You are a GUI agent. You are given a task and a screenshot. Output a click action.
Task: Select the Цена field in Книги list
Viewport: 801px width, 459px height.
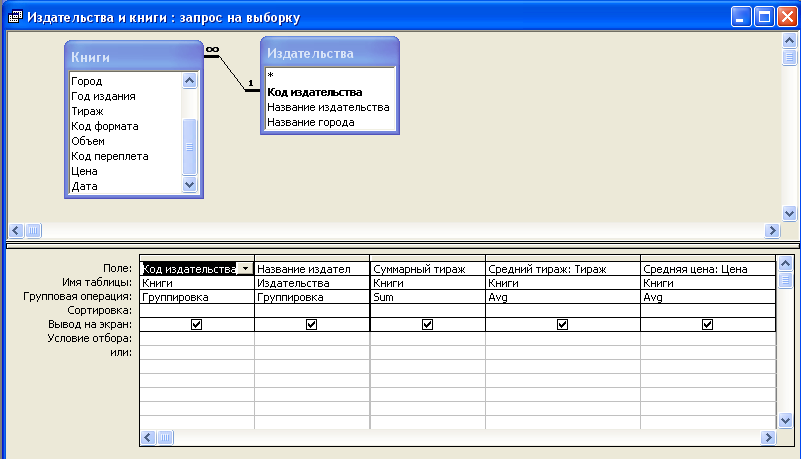(84, 171)
